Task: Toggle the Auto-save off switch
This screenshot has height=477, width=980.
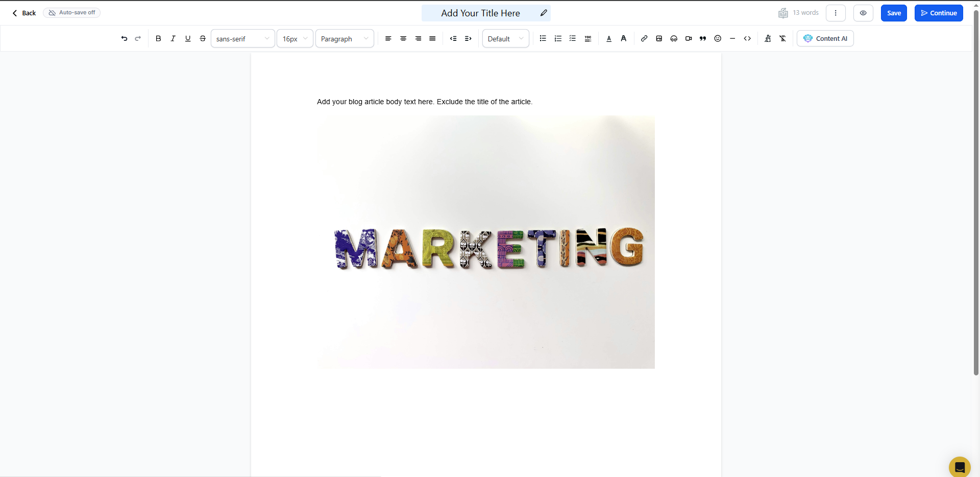Action: click(72, 13)
